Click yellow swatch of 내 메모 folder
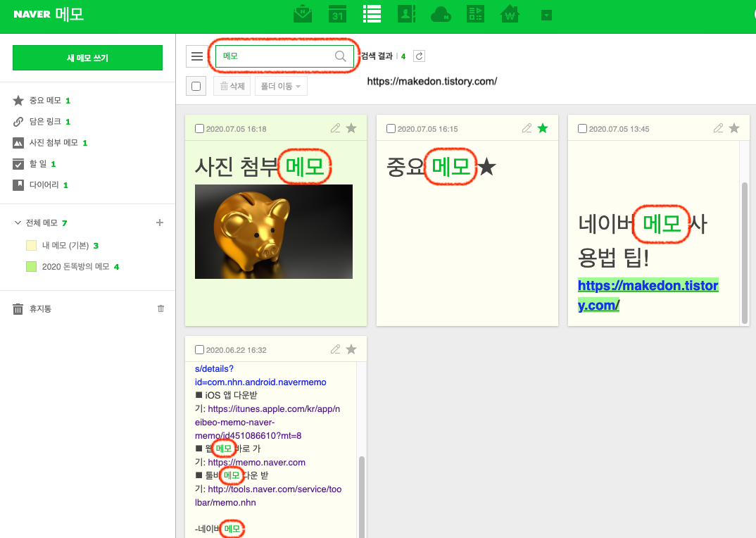This screenshot has width=756, height=538. 32,246
